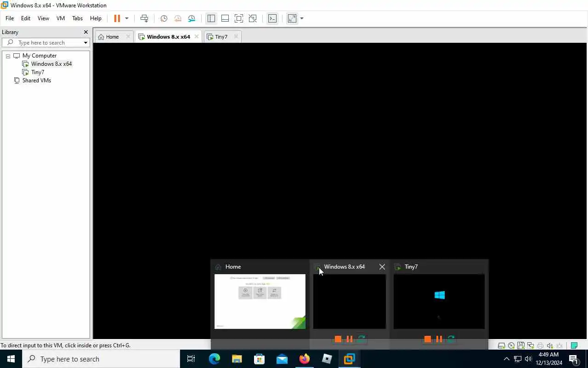This screenshot has height=368, width=588.
Task: Select Shared VMs in library
Action: point(37,80)
